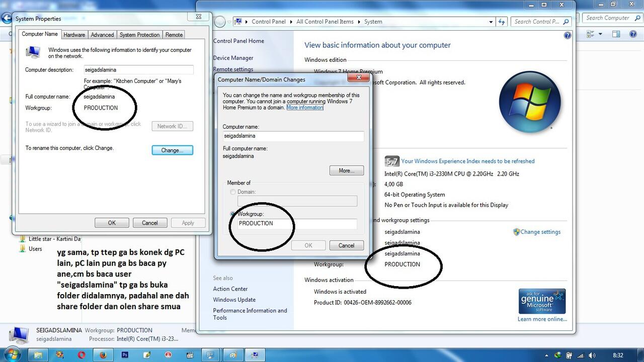Click the Workgroup text field containing PRODUCTION

pyautogui.click(x=297, y=224)
